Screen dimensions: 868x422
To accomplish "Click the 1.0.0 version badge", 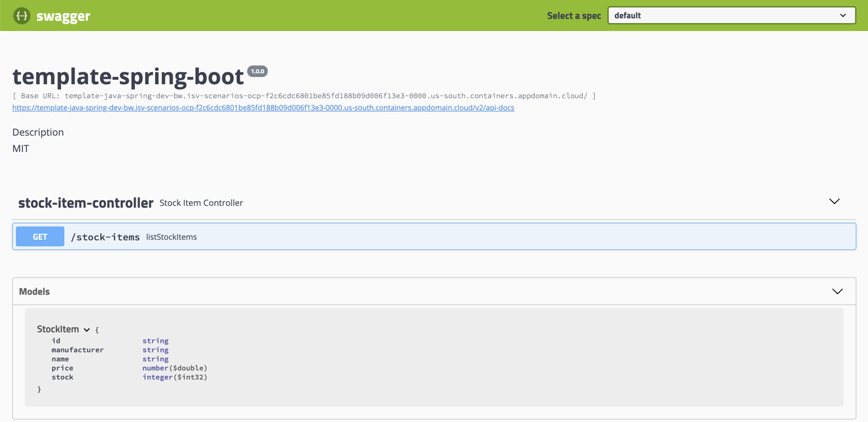I will (x=257, y=71).
